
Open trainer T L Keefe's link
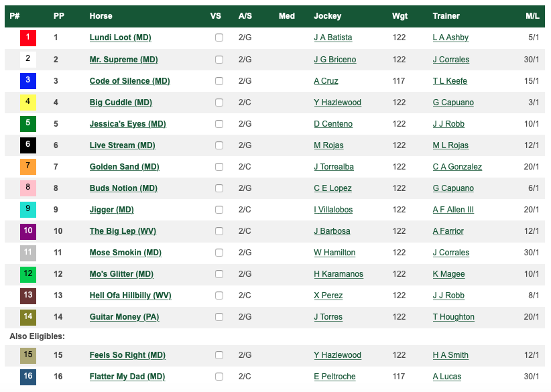(450, 81)
